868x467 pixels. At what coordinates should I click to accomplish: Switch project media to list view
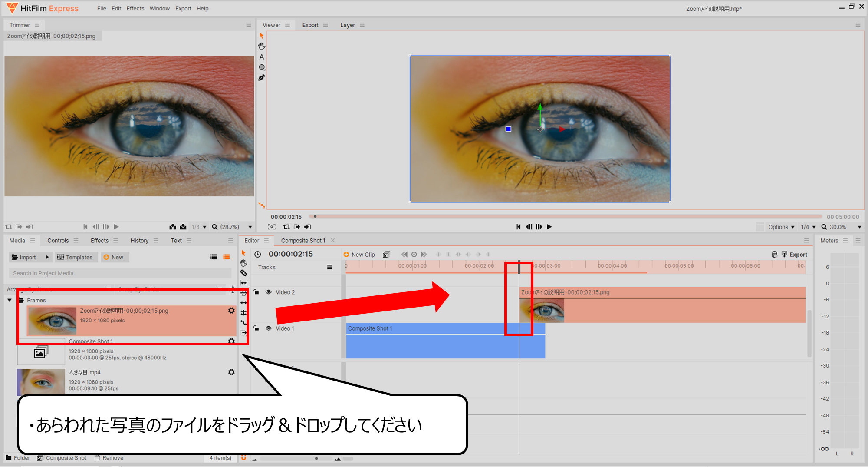point(214,257)
